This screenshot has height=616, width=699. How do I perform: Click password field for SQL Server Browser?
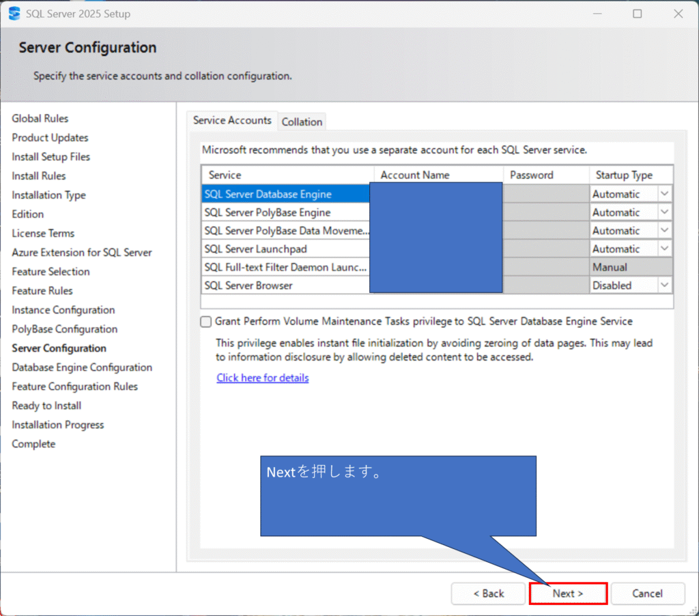[545, 285]
